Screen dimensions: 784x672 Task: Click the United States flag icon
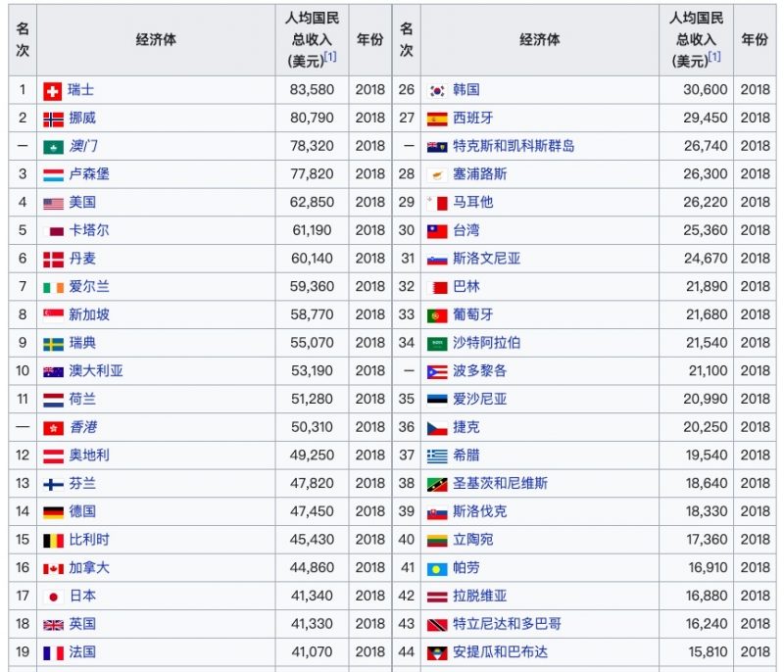[53, 204]
